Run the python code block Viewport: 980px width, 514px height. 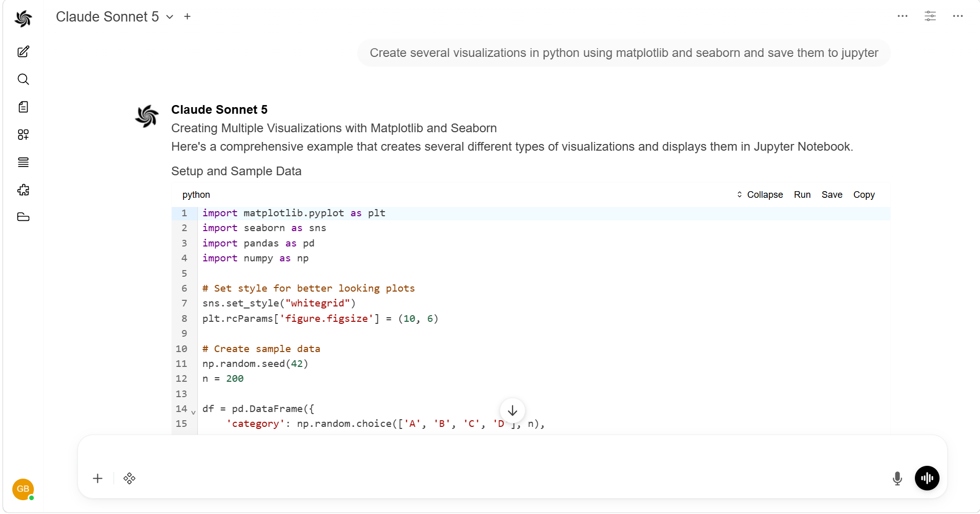point(802,195)
